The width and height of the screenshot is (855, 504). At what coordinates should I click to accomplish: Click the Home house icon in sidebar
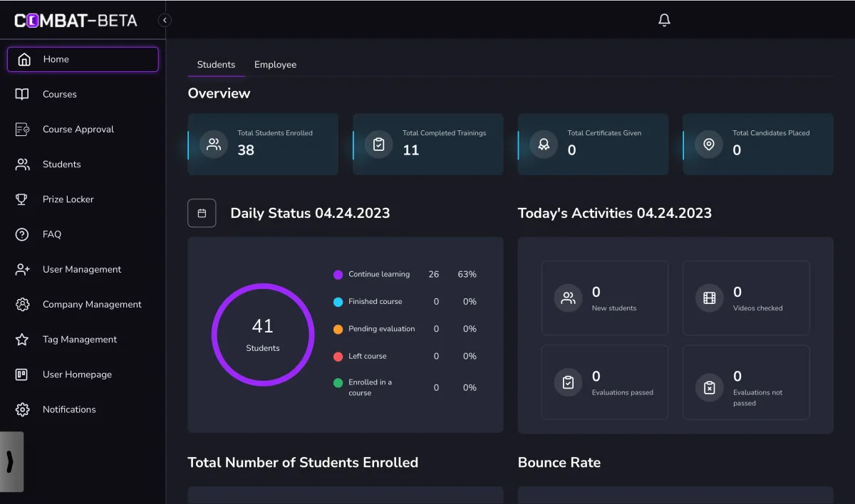pyautogui.click(x=24, y=59)
